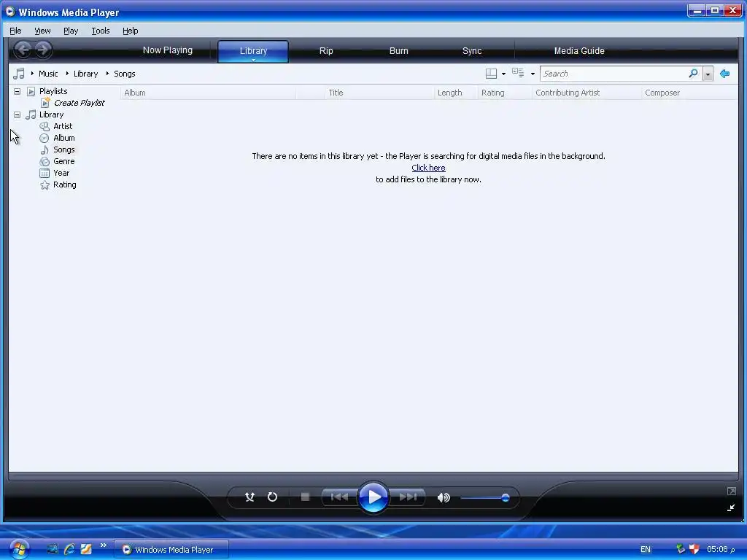Viewport: 747px width, 560px height.
Task: Open the Media Guide tab
Action: [x=579, y=51]
